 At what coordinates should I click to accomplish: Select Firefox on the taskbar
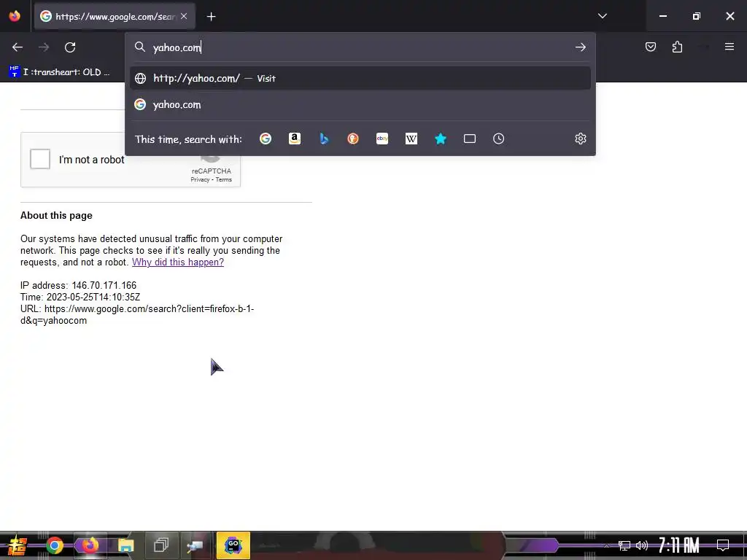[x=90, y=545]
